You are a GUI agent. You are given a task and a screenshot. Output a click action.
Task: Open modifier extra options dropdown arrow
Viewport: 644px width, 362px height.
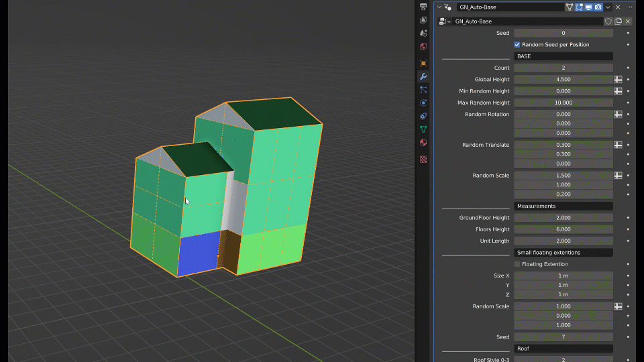pyautogui.click(x=608, y=7)
